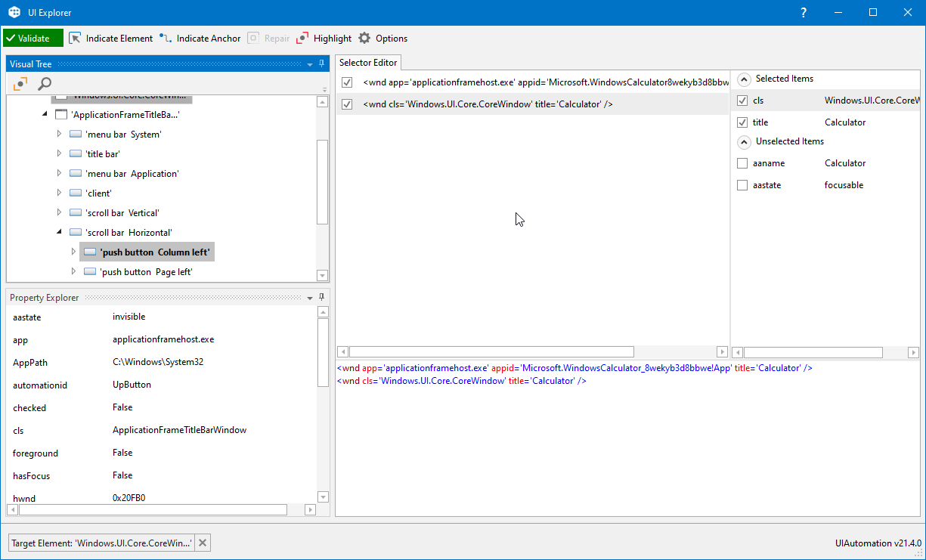Select the 'title bar' tree item
The width and height of the screenshot is (926, 560).
tap(103, 154)
